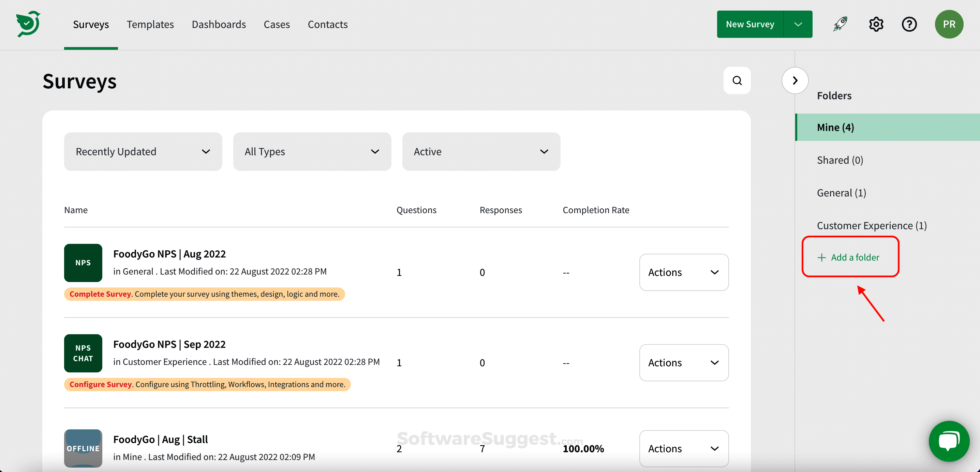Click the OFFLINE badge on FoodyGo Aug Stall
The image size is (980, 472).
83,448
